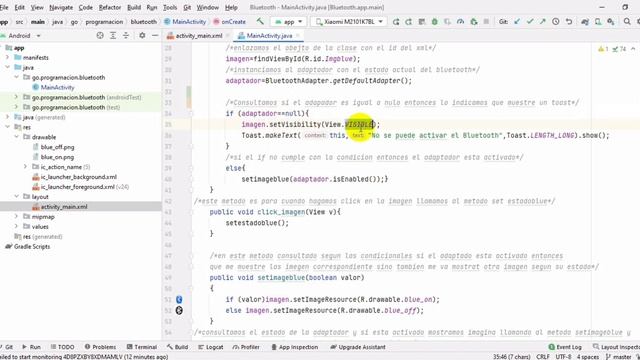The height and width of the screenshot is (360, 640).
Task: Open Git history clock icon
Action: pos(556,22)
